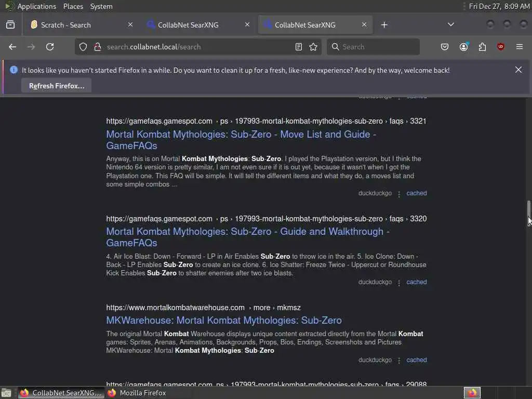
Task: Click the workspace switcher Firefox thumbnail
Action: tap(472, 393)
